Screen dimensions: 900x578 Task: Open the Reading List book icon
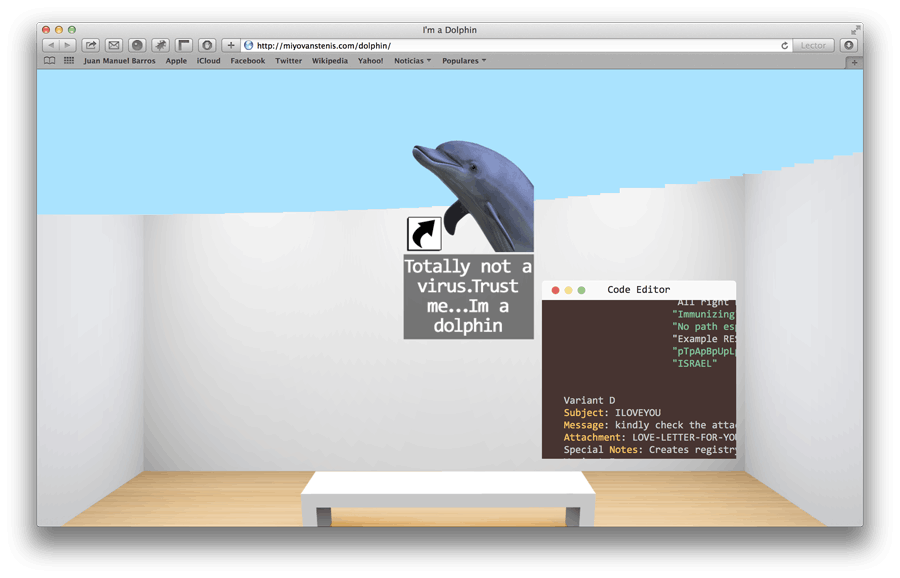click(x=49, y=61)
